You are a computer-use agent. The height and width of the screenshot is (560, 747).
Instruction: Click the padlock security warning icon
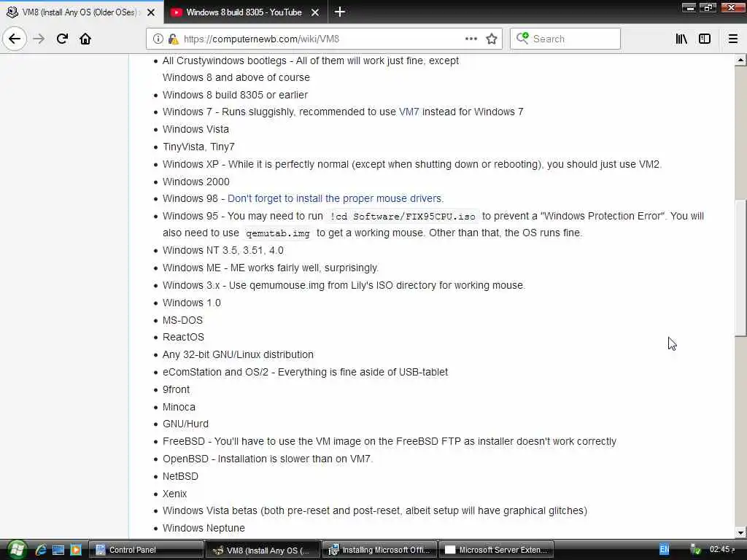pos(173,39)
